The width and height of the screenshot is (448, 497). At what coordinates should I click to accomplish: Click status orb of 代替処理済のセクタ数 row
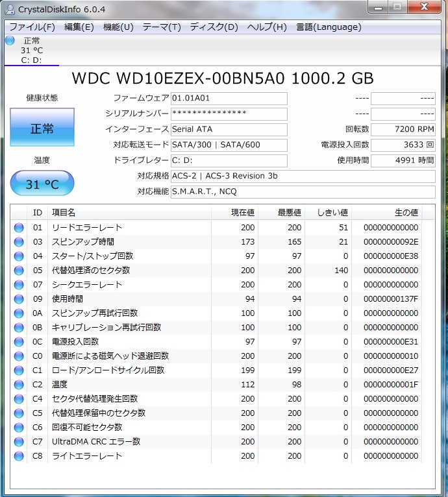[19, 271]
